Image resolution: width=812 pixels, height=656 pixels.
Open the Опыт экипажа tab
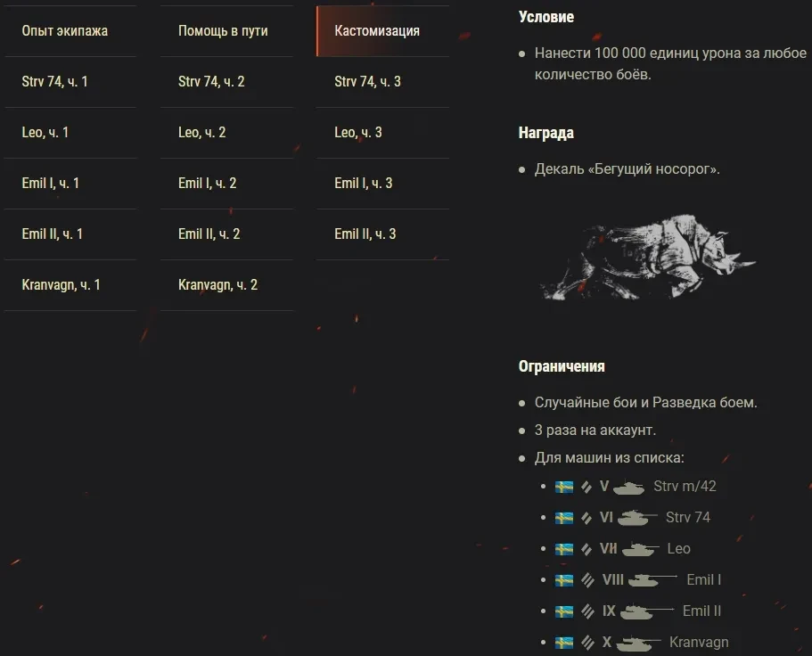pyautogui.click(x=65, y=31)
